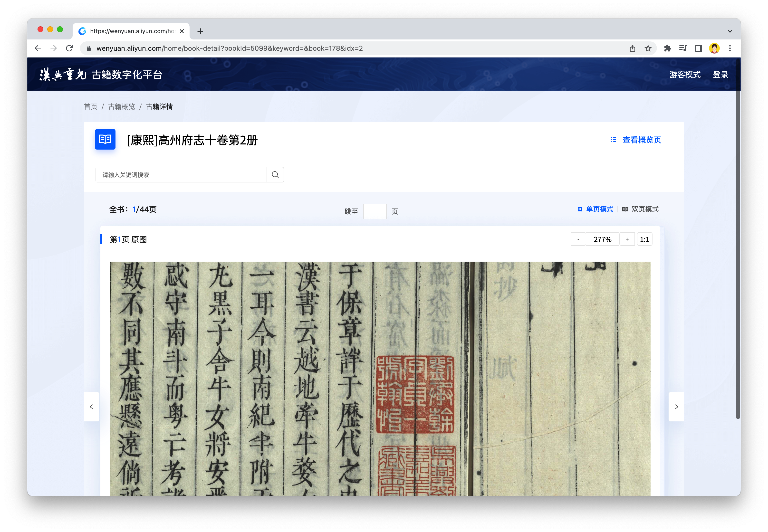This screenshot has width=768, height=532.
Task: Open 查看概览页 overview link
Action: tap(642, 140)
